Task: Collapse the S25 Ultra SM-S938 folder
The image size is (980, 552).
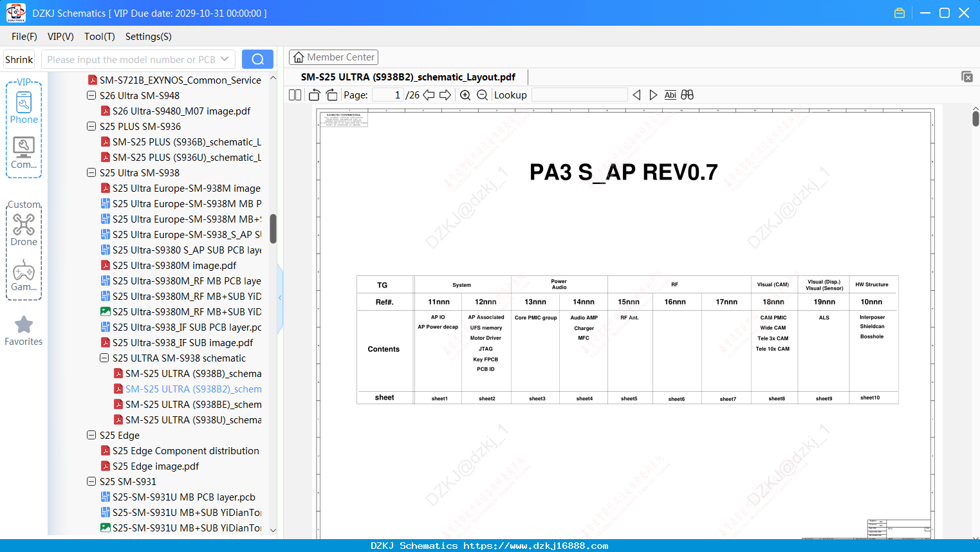Action: (91, 173)
